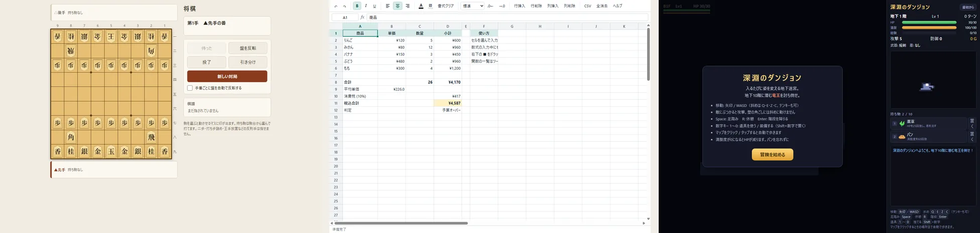Select the sente pawn in file 5
The image size is (980, 233).
click(111, 123)
